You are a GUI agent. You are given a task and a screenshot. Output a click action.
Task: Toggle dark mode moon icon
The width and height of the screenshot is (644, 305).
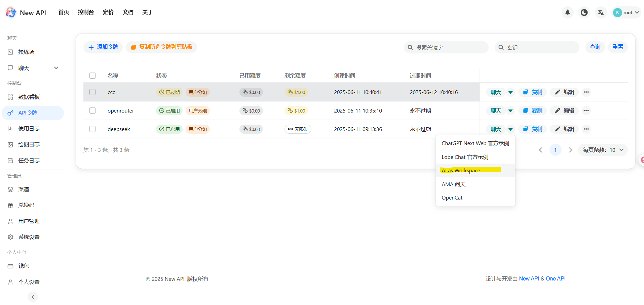pos(584,12)
